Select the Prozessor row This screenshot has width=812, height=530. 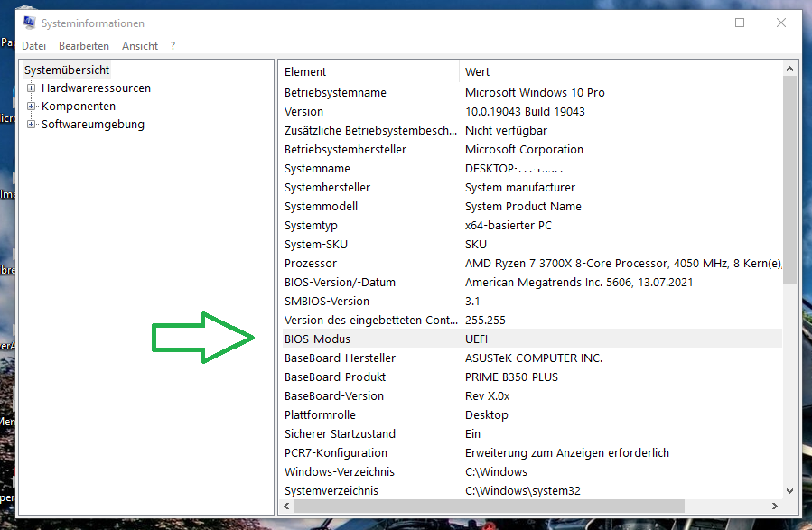click(x=532, y=264)
